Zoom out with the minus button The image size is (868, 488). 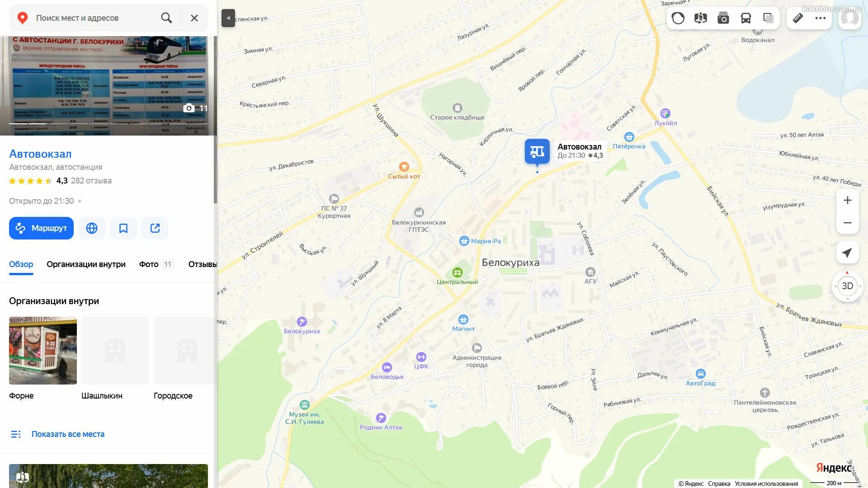pos(848,223)
